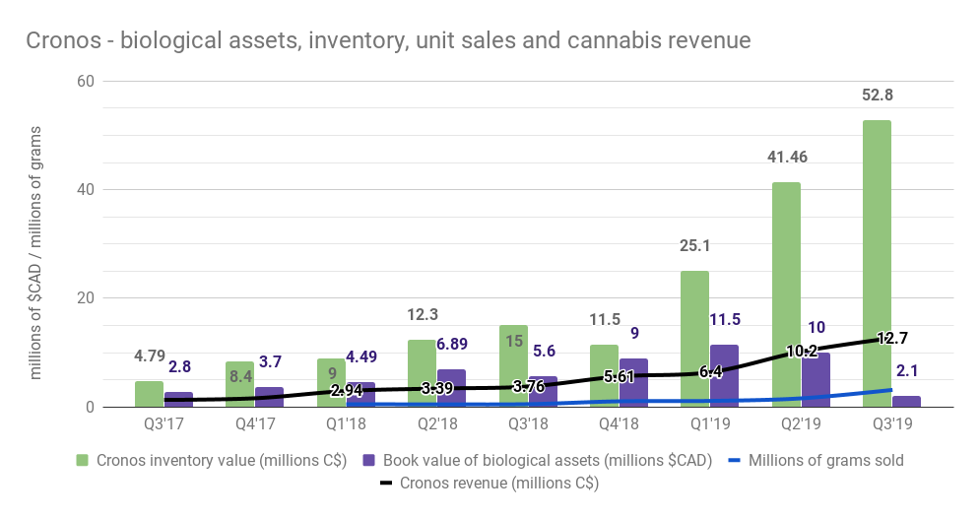Click the purple data label 3.7
The width and height of the screenshot is (980, 518).
[x=270, y=361]
